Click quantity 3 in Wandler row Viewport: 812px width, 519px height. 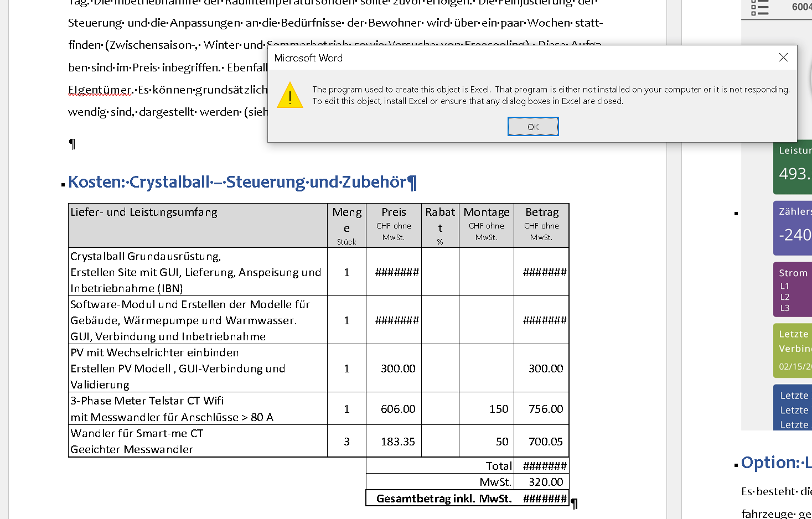(347, 442)
